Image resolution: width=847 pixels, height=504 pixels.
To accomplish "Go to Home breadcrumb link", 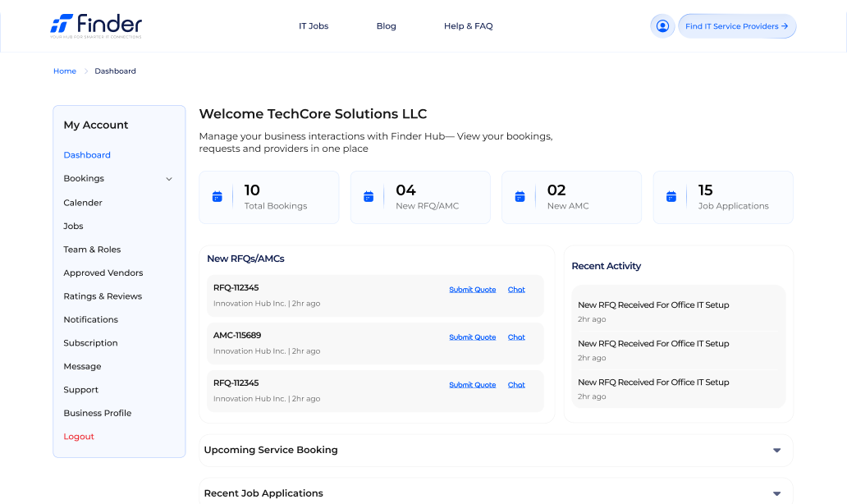I will (x=65, y=71).
